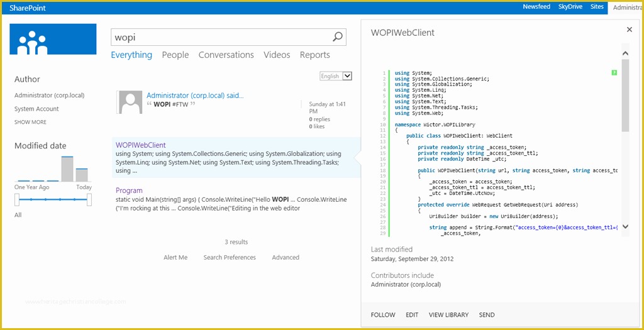Click the SharePoint people site logo

pyautogui.click(x=53, y=39)
